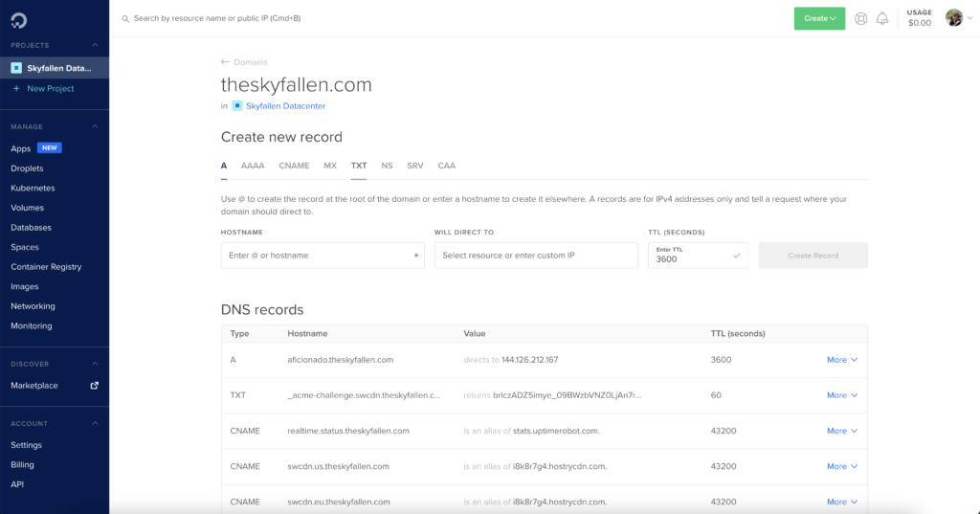Open Monitoring in the sidebar

[32, 325]
